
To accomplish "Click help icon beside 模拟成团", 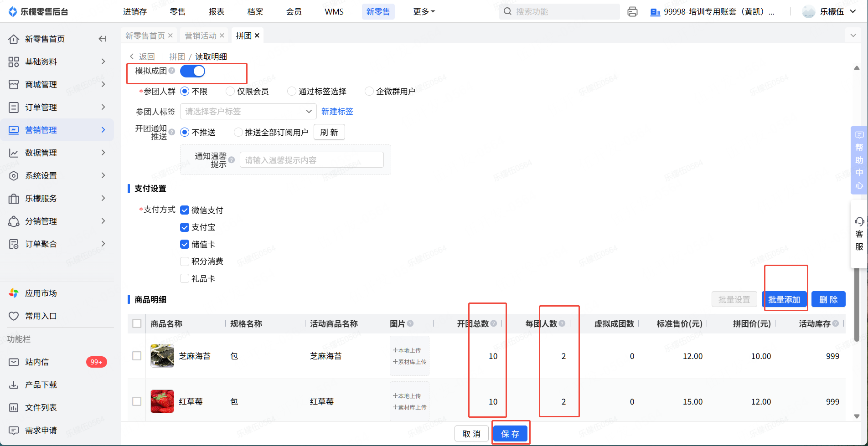I will click(172, 71).
